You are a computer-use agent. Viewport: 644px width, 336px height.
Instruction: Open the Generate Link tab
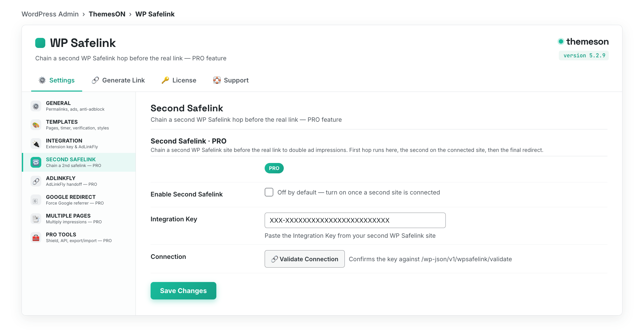pos(118,80)
